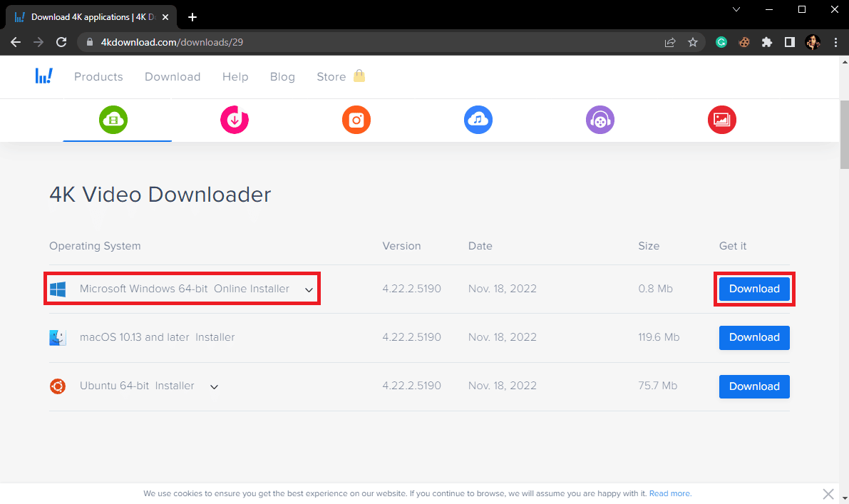Viewport: 849px width, 504px height.
Task: Open the Chrome profile avatar
Action: point(813,42)
